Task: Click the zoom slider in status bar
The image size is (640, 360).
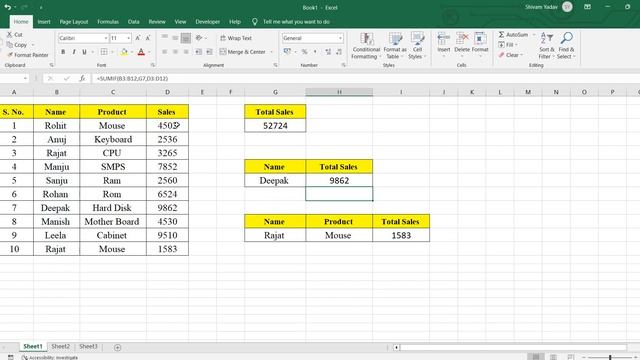Action: [x=610, y=358]
